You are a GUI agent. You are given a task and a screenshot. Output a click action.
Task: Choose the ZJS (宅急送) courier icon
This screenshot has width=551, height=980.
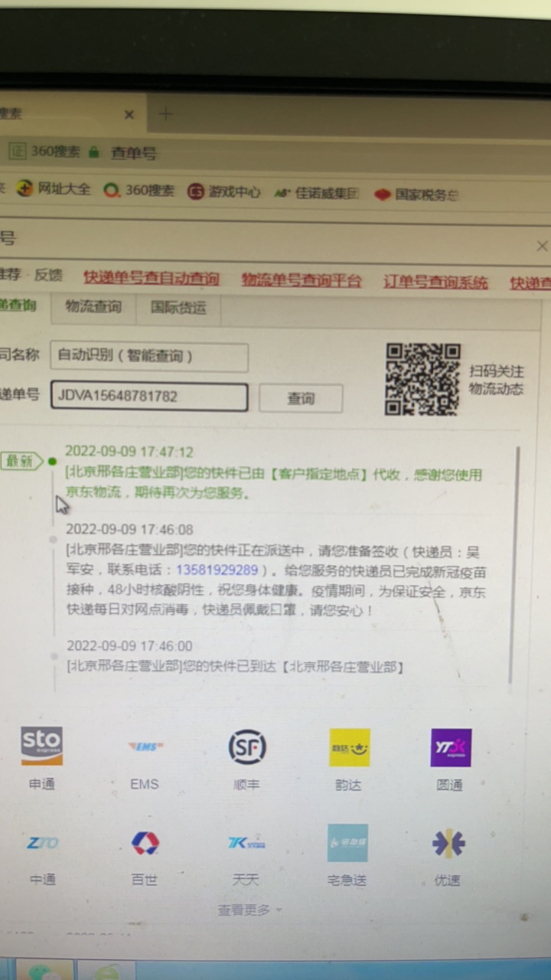pyautogui.click(x=347, y=843)
